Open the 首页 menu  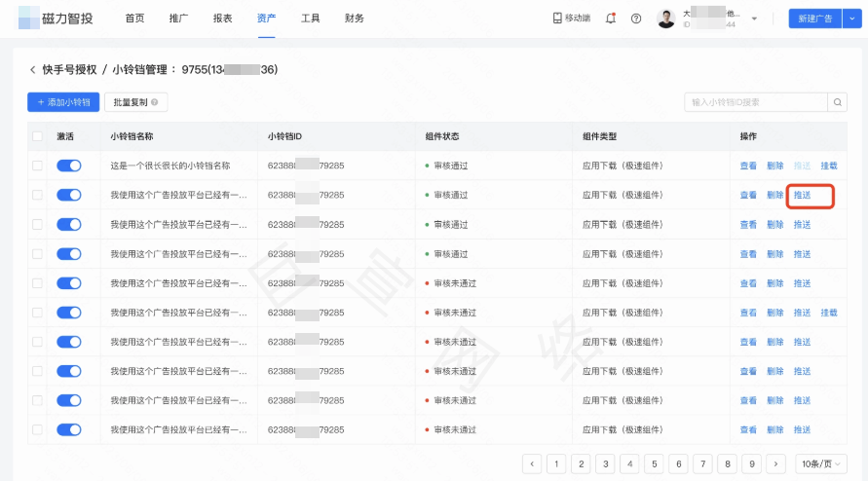click(x=134, y=18)
